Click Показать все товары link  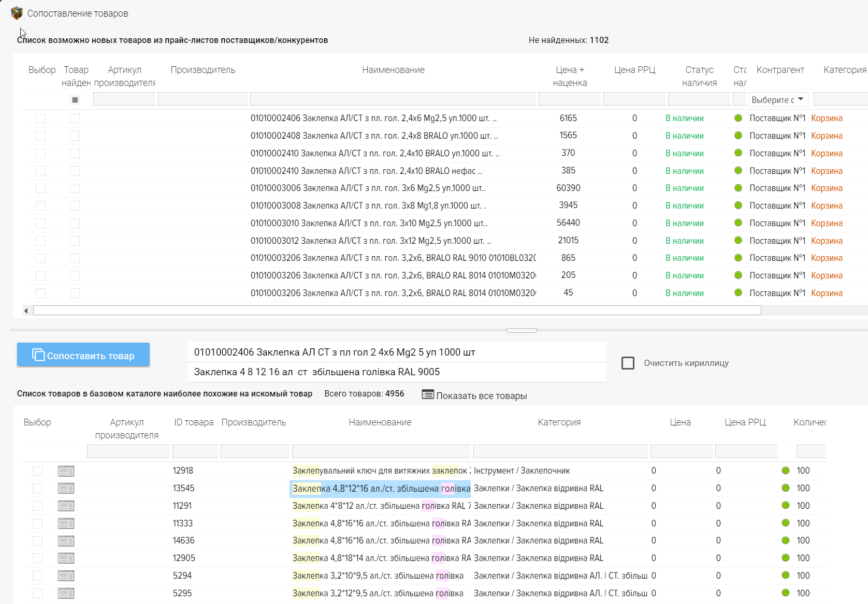point(481,395)
